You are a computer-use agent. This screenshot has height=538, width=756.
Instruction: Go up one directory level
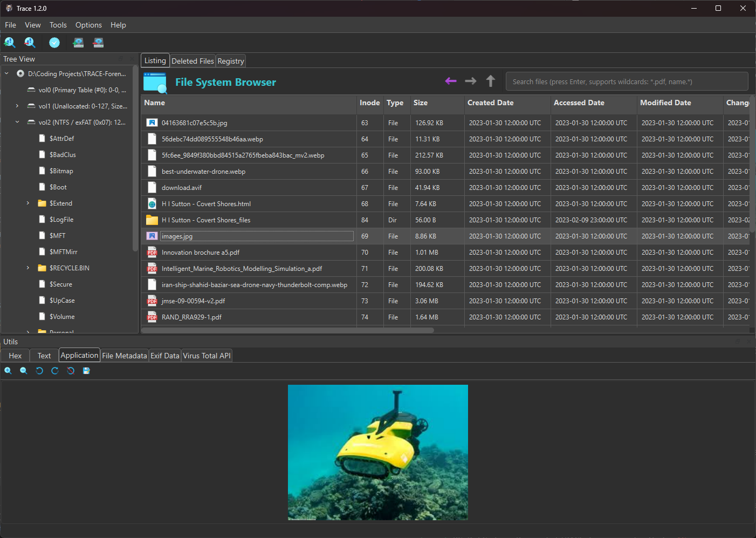tap(491, 81)
